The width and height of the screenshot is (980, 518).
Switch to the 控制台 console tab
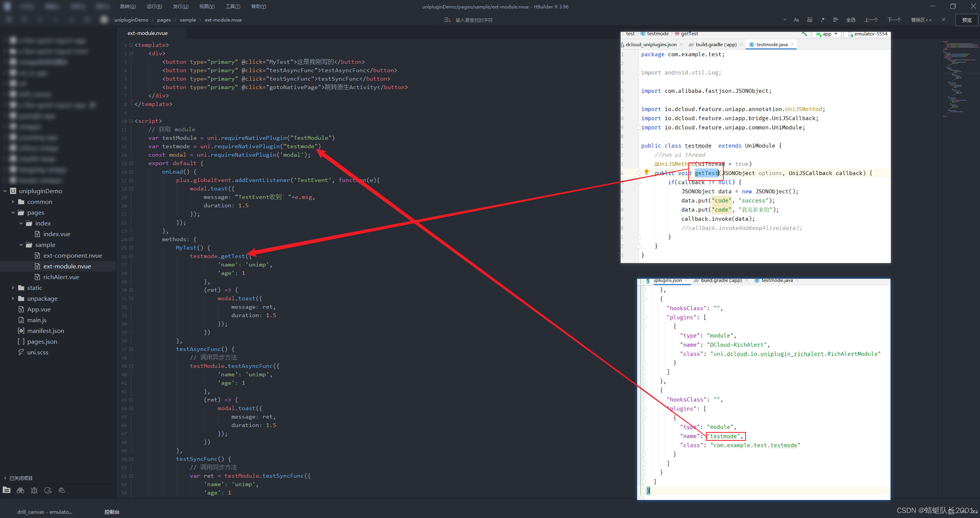pyautogui.click(x=112, y=512)
